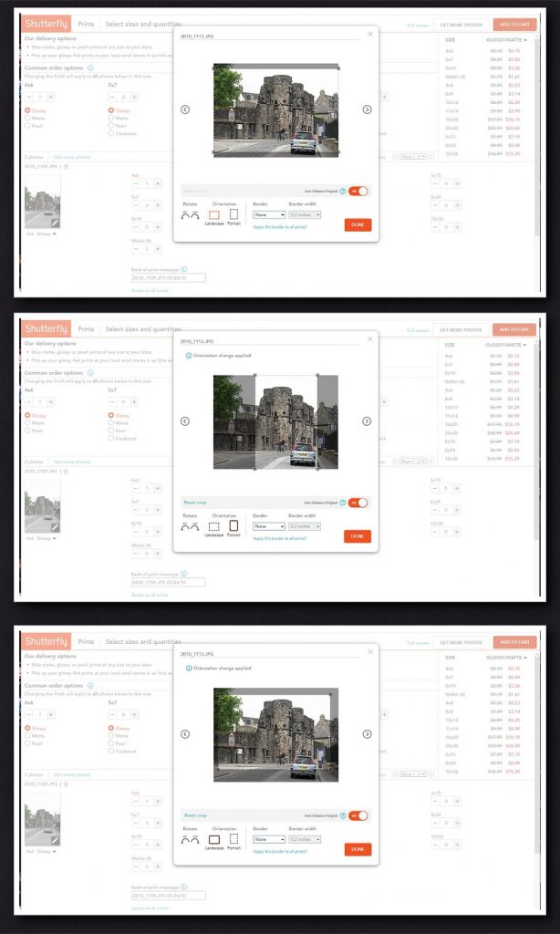Click next photo arrow in bottom screenshot
Viewport: 560px width, 934px height.
[367, 733]
